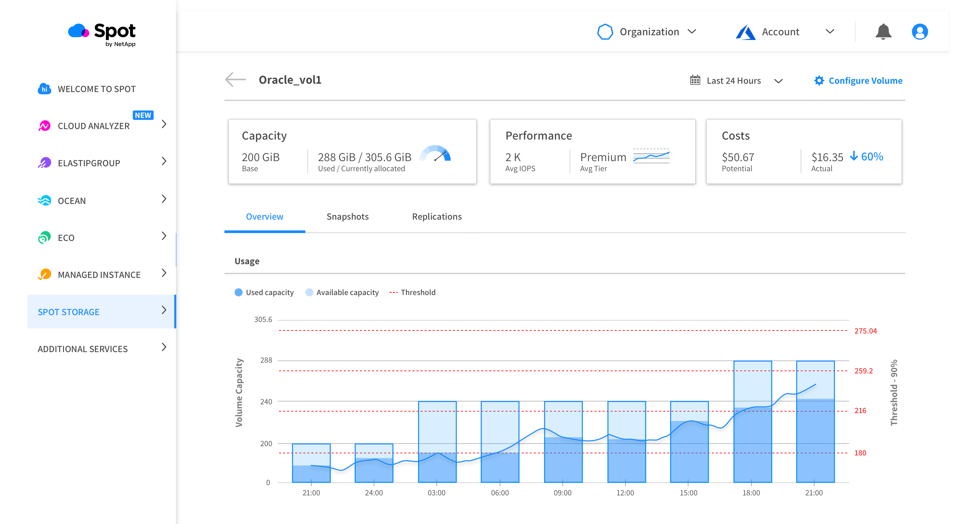Open the notifications bell
Screen dimensions: 980x524
tap(883, 32)
